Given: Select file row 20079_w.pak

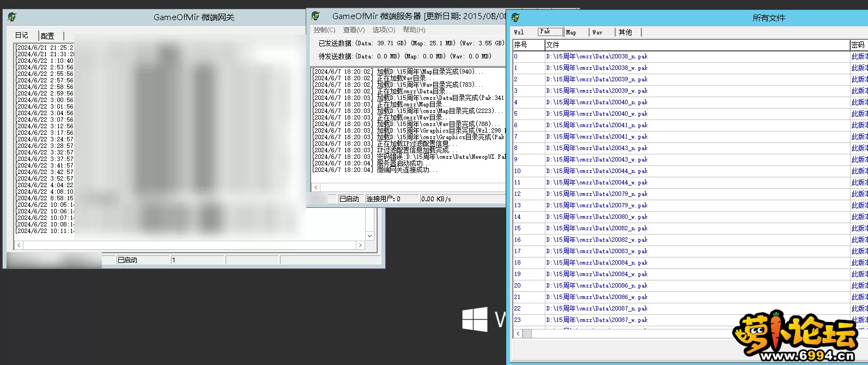Looking at the screenshot, I should 690,205.
